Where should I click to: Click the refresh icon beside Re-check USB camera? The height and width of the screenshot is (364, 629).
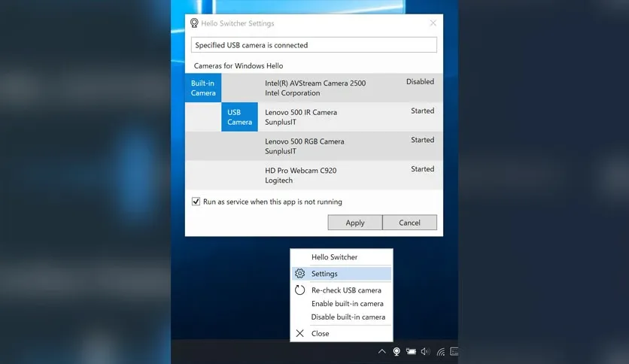(299, 290)
